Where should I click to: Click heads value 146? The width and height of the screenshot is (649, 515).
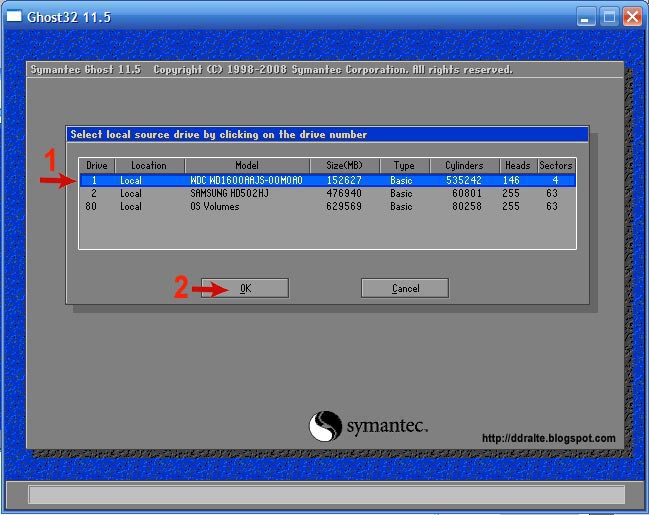511,180
